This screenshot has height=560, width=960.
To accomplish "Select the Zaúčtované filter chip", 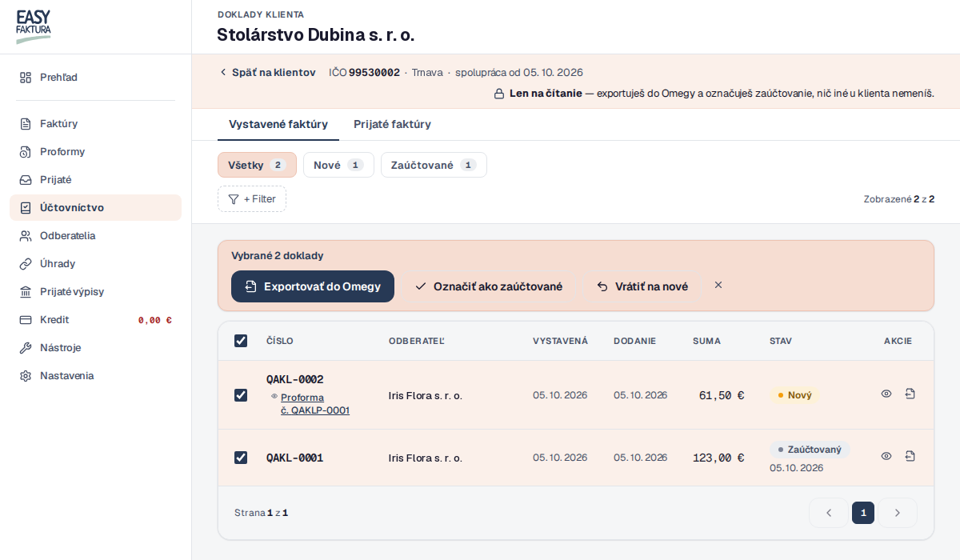I will (x=434, y=165).
